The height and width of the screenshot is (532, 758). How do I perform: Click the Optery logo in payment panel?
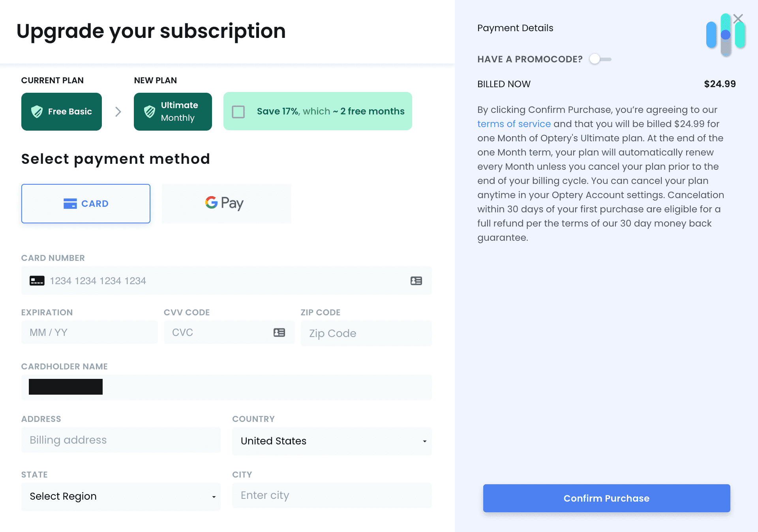pyautogui.click(x=726, y=36)
